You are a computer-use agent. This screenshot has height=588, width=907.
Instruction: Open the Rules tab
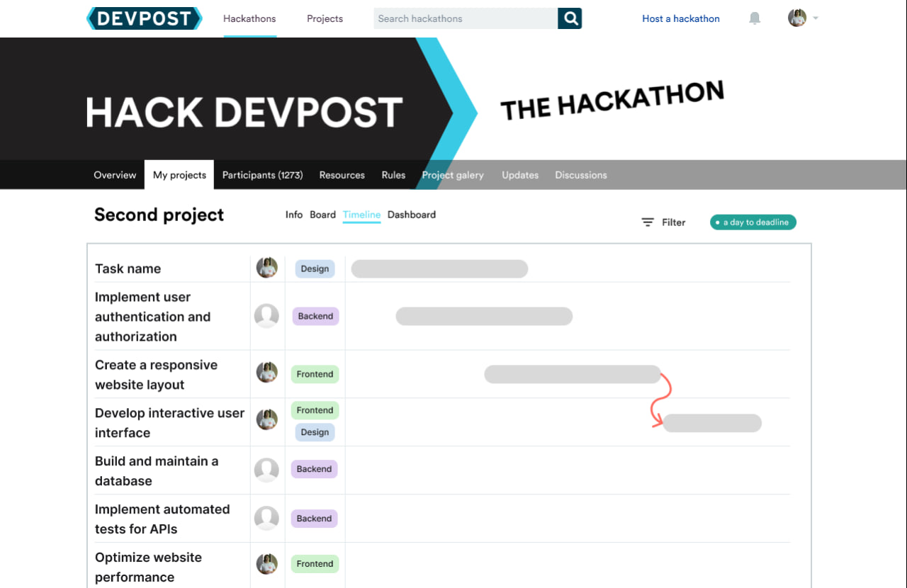[x=393, y=175]
